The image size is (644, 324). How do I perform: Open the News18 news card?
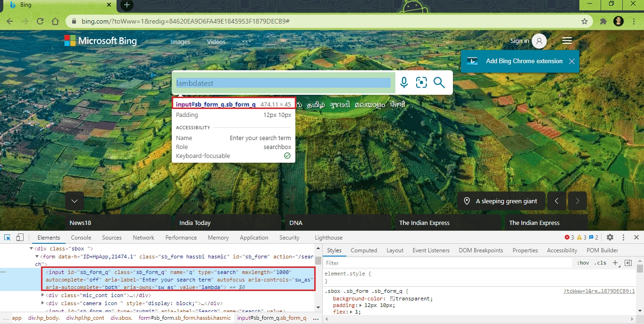118,223
